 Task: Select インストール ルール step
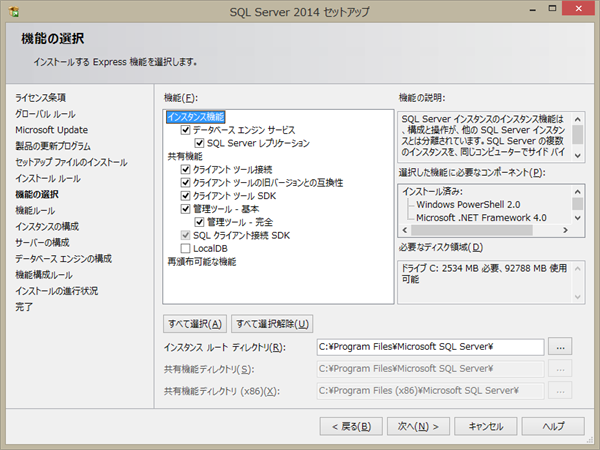tap(48, 178)
